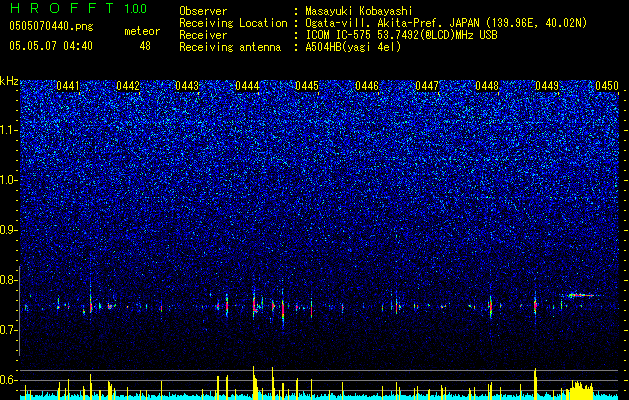This screenshot has height=400, width=629.
Task: Select the filename 0505070440.png
Action: click(51, 27)
